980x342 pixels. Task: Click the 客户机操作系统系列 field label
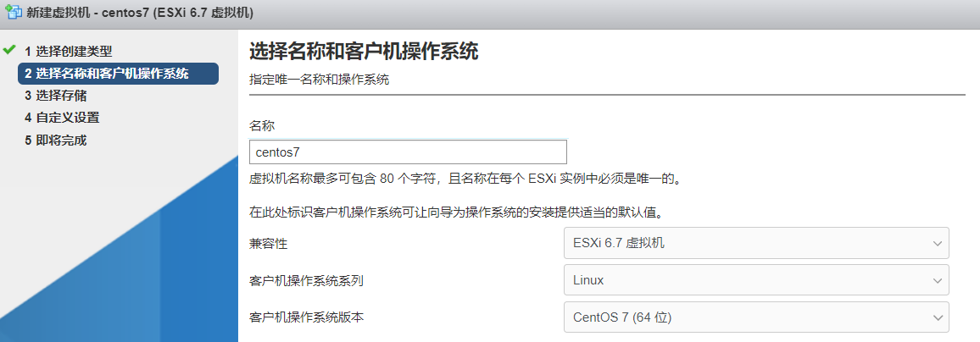pos(306,281)
